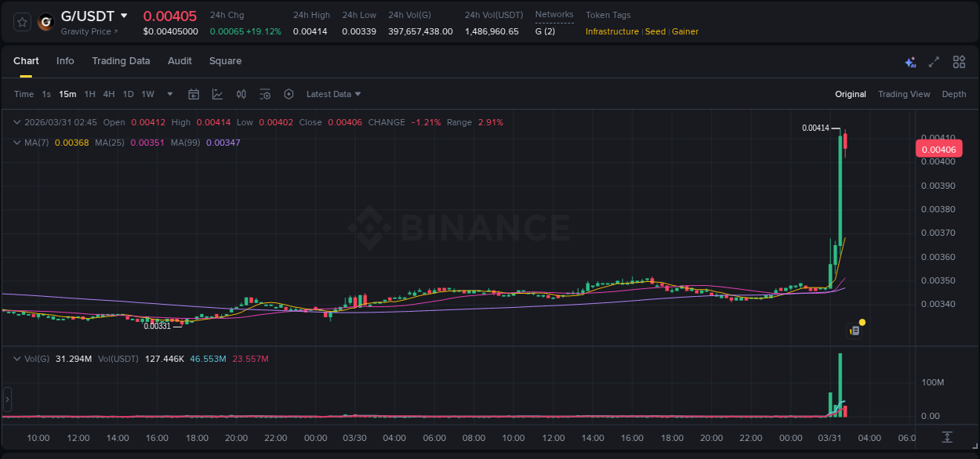Select the candlestick chart style icon

(x=241, y=94)
